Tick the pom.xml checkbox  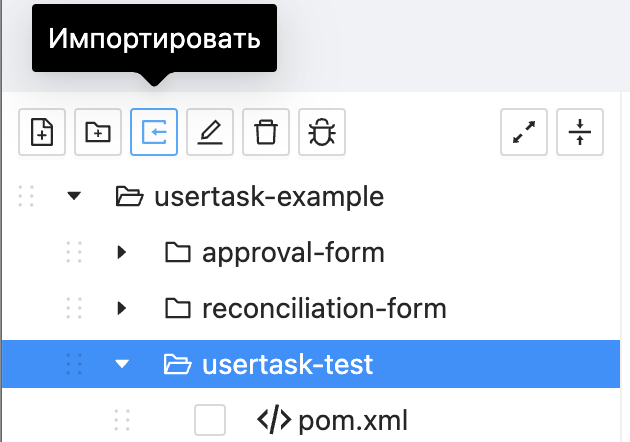[x=210, y=420]
